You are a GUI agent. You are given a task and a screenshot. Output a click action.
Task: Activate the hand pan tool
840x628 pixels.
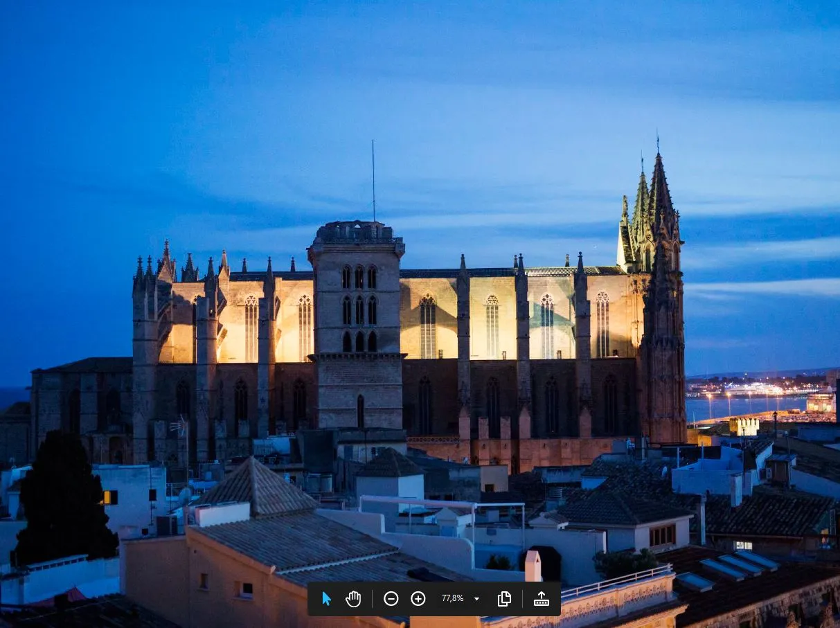[353, 599]
